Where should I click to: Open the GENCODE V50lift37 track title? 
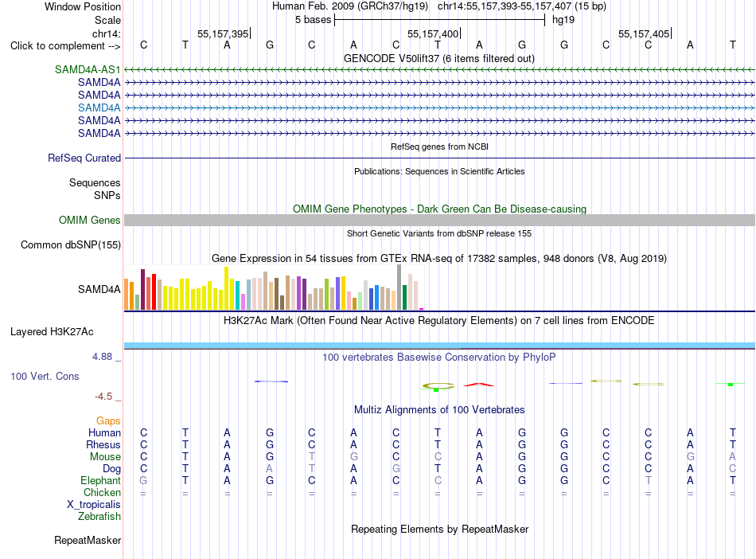tap(438, 58)
